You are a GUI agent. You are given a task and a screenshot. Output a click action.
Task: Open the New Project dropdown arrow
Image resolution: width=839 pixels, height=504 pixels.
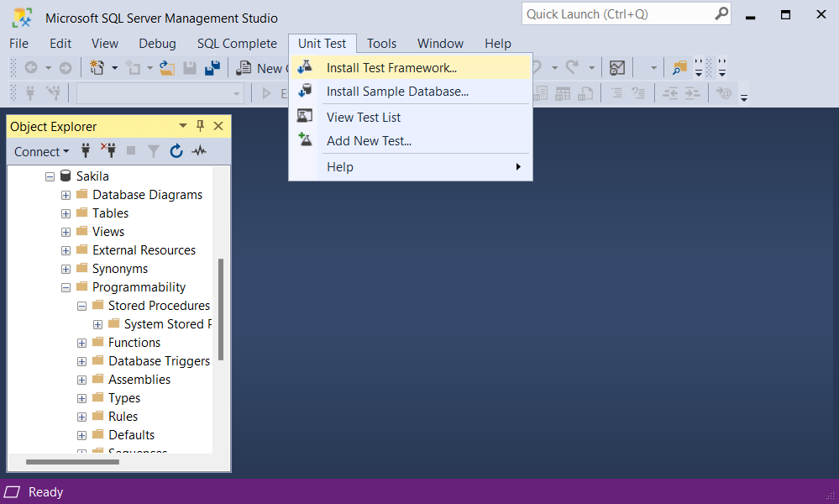coord(114,68)
